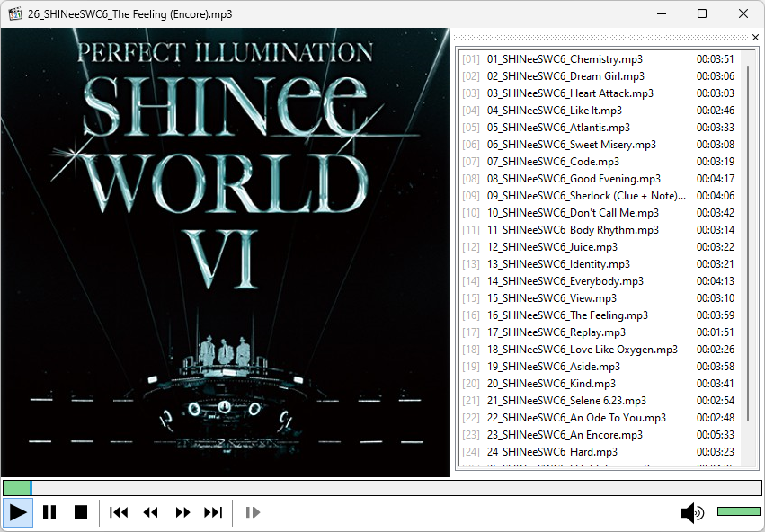Image resolution: width=765 pixels, height=532 pixels.
Task: Adjust the green volume slider
Action: pyautogui.click(x=739, y=511)
